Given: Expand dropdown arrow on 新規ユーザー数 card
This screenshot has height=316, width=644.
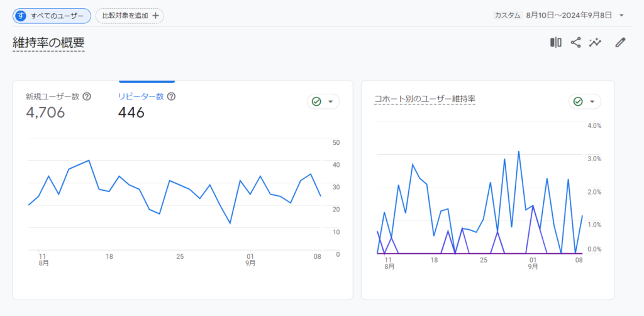Looking at the screenshot, I should click(x=331, y=102).
